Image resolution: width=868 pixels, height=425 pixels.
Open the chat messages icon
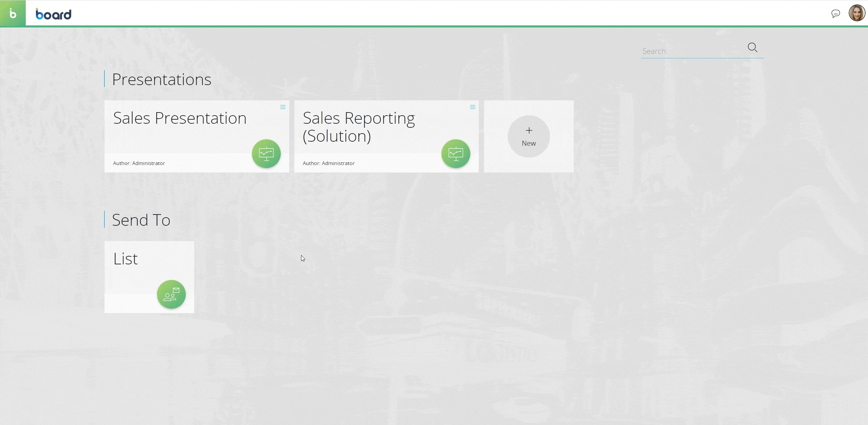click(835, 14)
